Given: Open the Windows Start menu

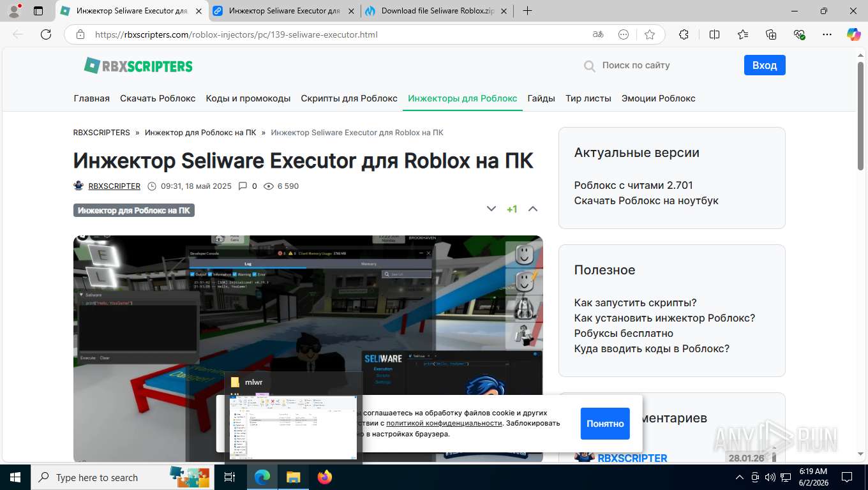Looking at the screenshot, I should click(15, 477).
